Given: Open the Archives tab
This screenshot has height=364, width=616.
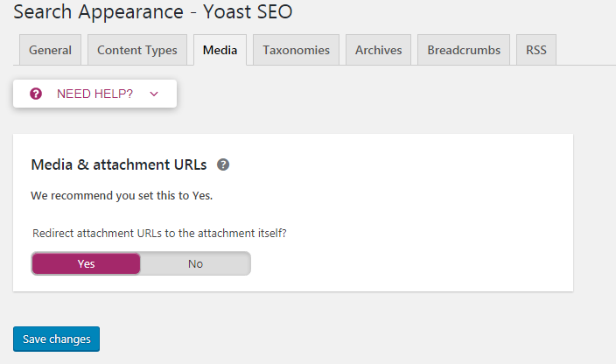Looking at the screenshot, I should tap(378, 50).
